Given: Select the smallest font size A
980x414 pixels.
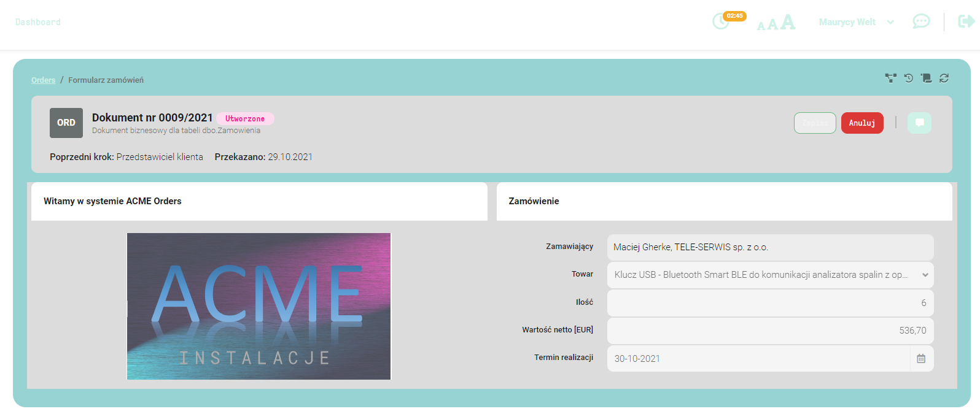Looking at the screenshot, I should [761, 26].
